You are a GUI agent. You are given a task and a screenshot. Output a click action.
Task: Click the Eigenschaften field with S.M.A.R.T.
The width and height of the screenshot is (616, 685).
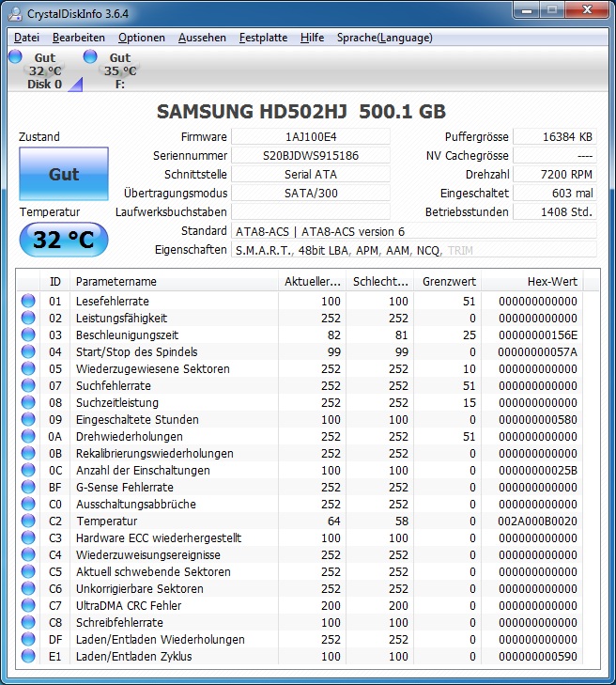(413, 250)
